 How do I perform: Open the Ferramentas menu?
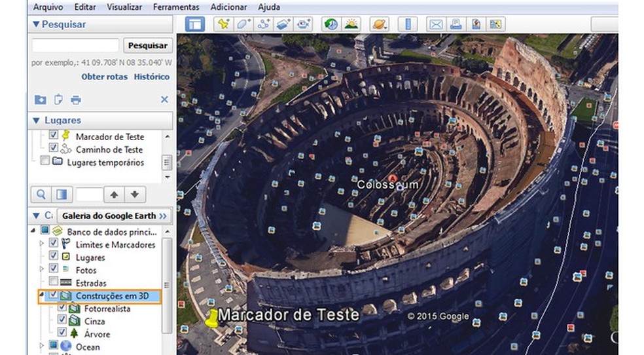[176, 7]
